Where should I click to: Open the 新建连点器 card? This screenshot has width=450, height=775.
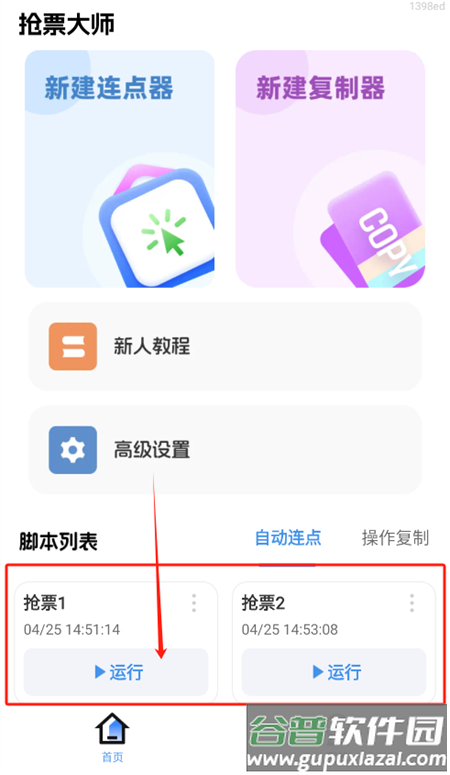click(x=120, y=169)
